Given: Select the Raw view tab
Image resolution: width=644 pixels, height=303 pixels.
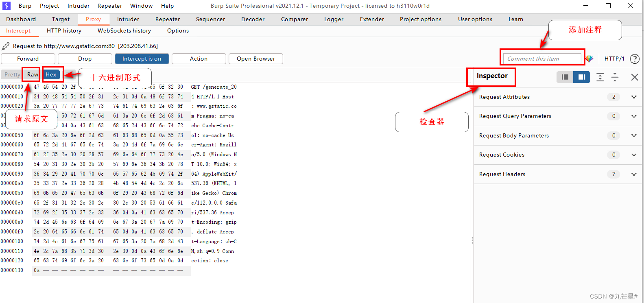Looking at the screenshot, I should tap(33, 74).
